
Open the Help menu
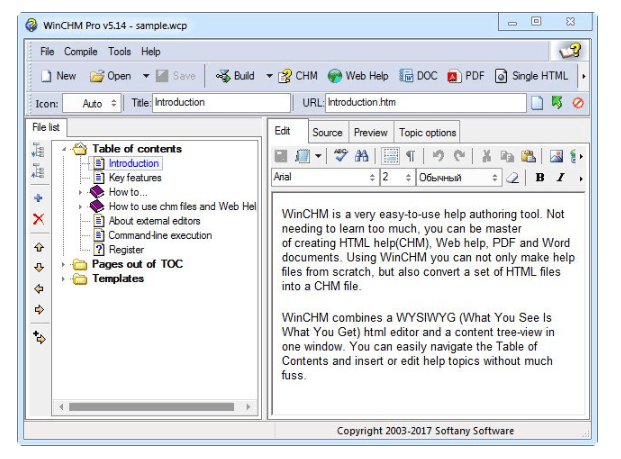point(151,51)
